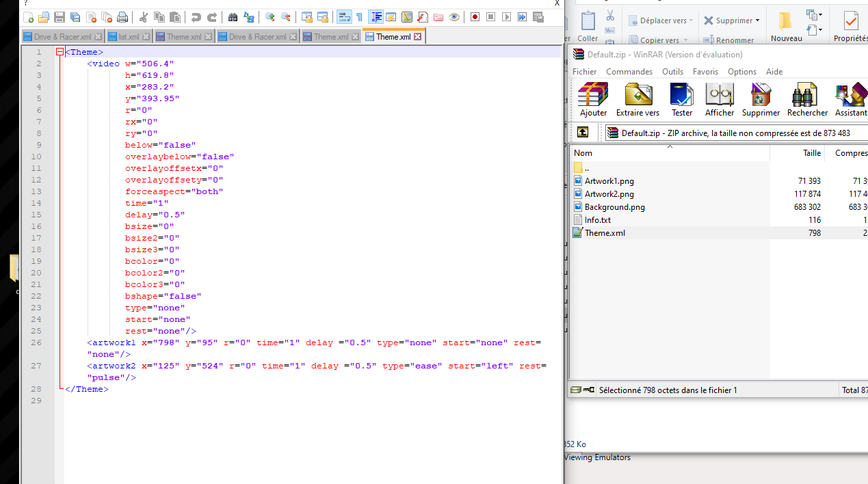Toggle Show All Characters pilcrow icon

[360, 17]
